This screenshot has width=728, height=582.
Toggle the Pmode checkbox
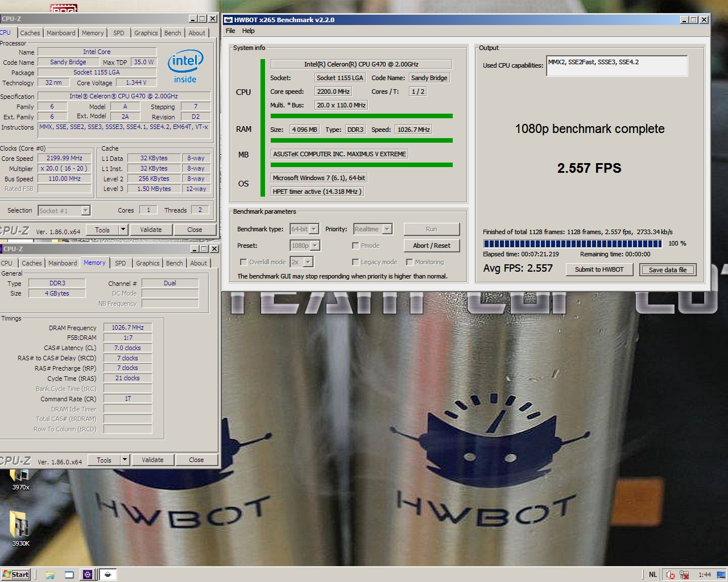(355, 246)
